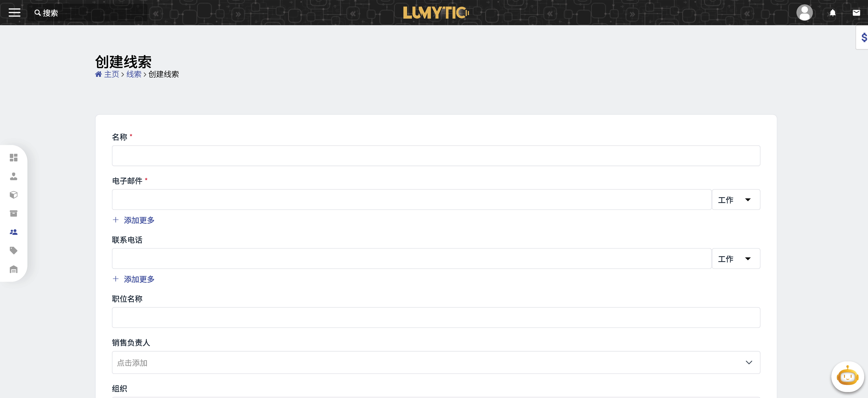Open the robot chatbot assistant

(x=847, y=376)
